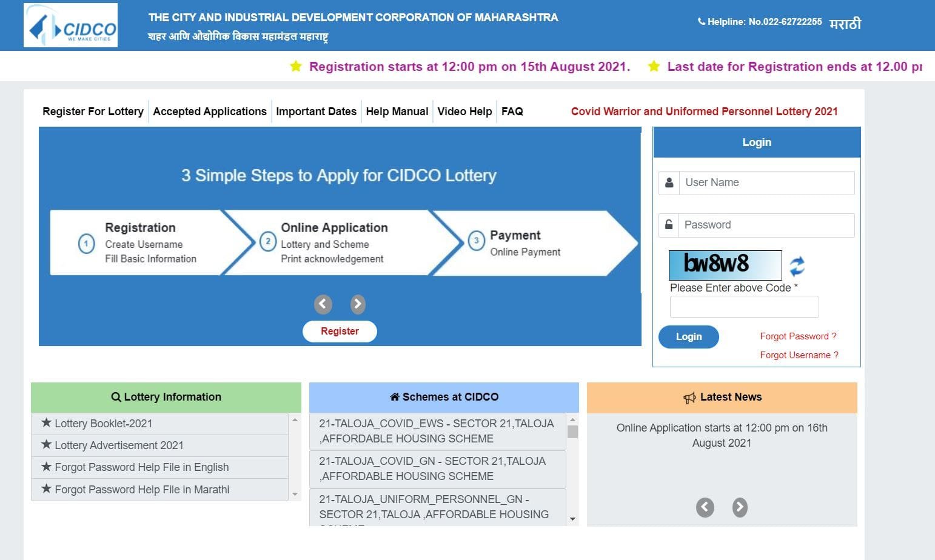Click the step 1 Registration circle
Viewport: 935px width, 560px height.
point(86,244)
